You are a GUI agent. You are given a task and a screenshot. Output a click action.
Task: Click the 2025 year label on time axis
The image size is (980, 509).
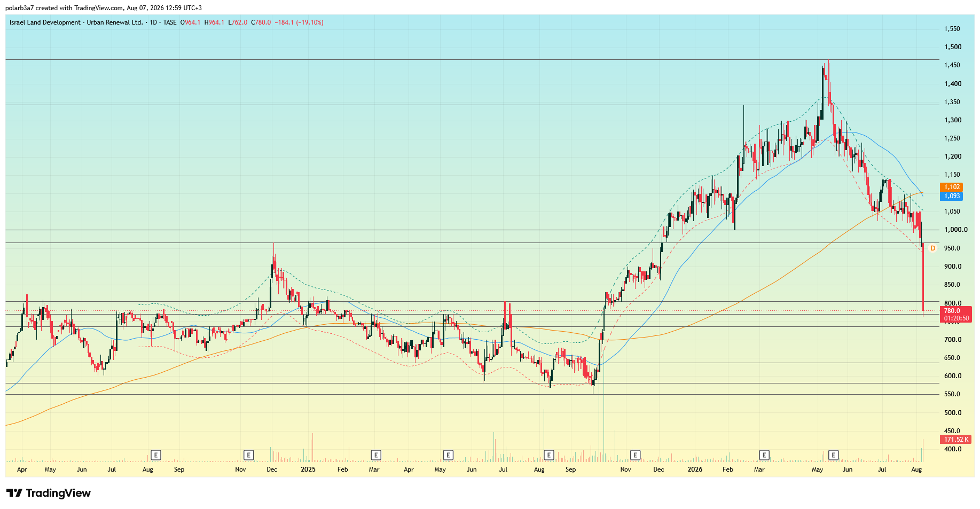308,469
